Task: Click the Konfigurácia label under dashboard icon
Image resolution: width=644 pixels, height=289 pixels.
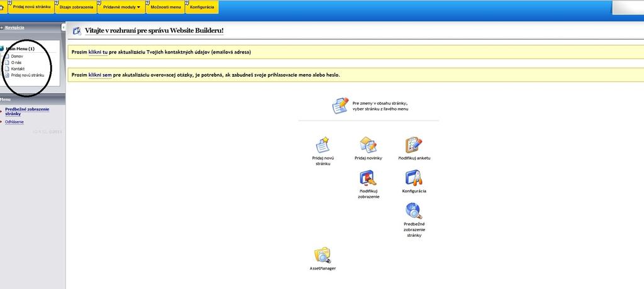Action: coord(414,191)
